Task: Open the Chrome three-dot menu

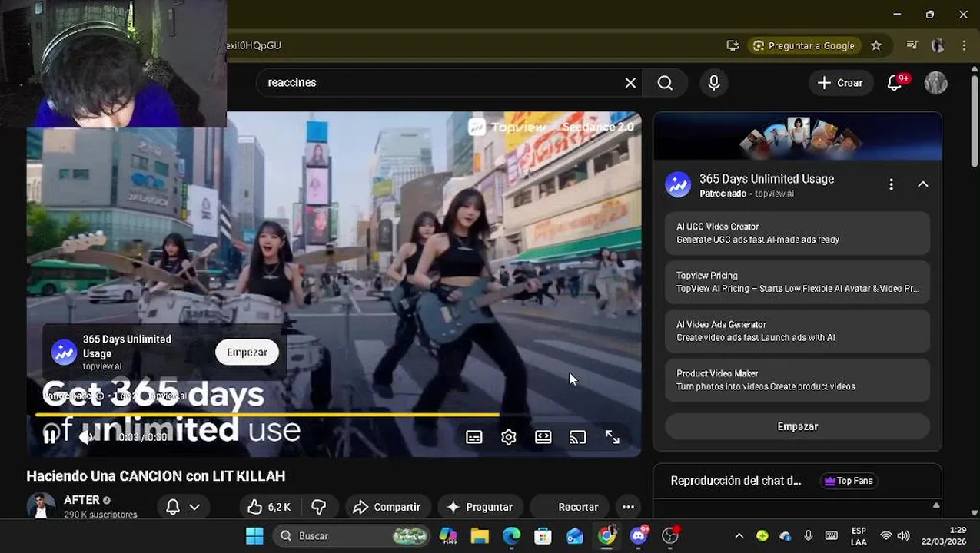Action: click(x=964, y=45)
